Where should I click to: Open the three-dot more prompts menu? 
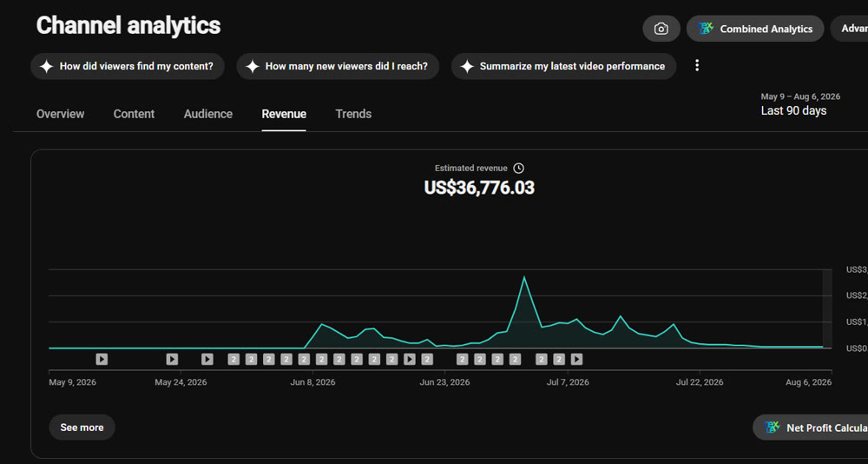click(x=697, y=66)
